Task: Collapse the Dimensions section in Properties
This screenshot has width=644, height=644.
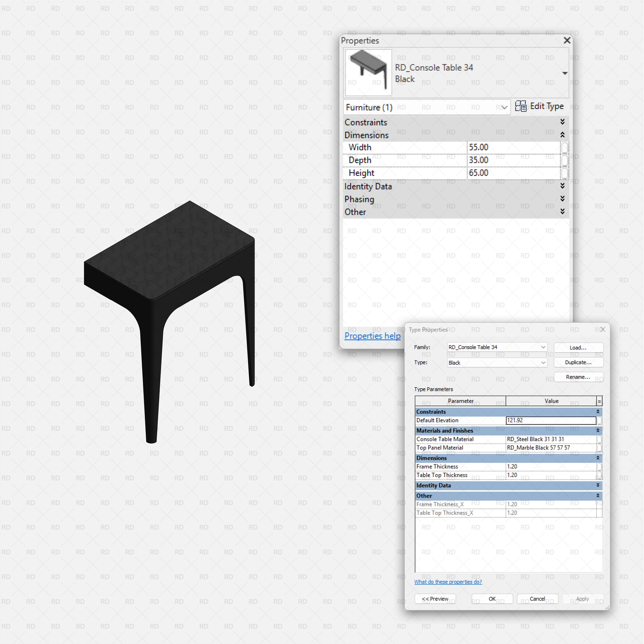Action: 562,135
